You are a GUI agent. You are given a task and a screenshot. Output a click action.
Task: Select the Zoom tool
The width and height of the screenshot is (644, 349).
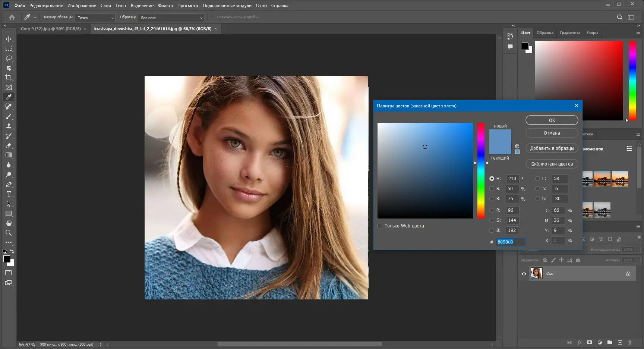pos(9,233)
